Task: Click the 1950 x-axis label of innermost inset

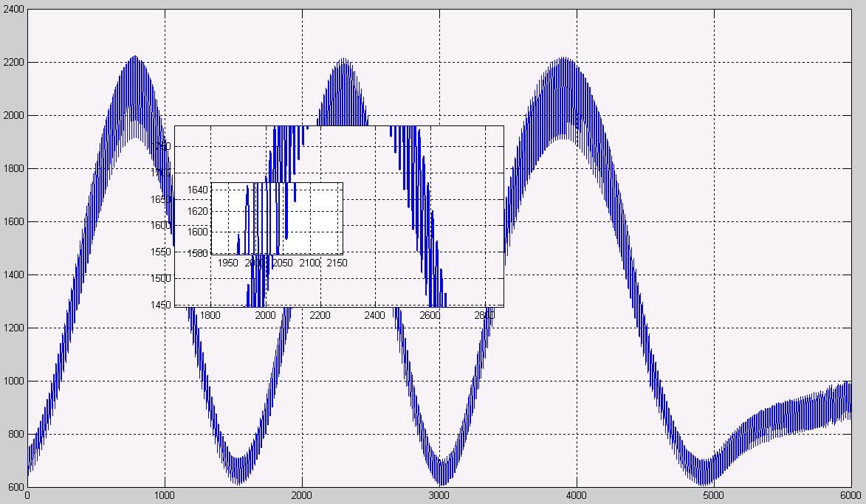Action: pyautogui.click(x=227, y=263)
